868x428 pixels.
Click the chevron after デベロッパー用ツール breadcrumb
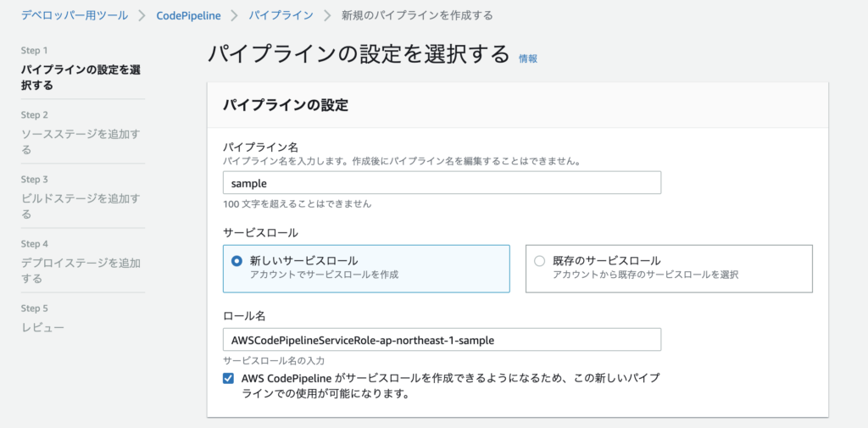click(142, 15)
